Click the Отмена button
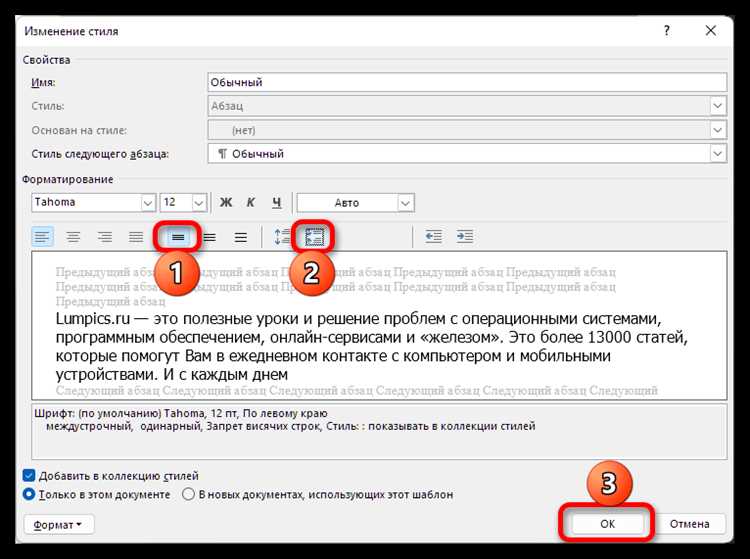750x559 pixels. (689, 524)
